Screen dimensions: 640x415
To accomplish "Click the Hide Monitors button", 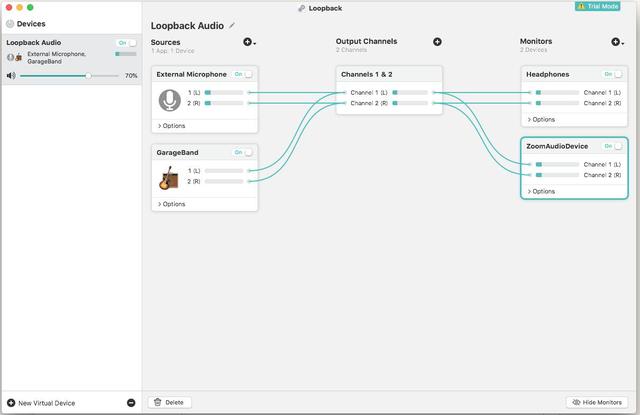I will (x=597, y=402).
